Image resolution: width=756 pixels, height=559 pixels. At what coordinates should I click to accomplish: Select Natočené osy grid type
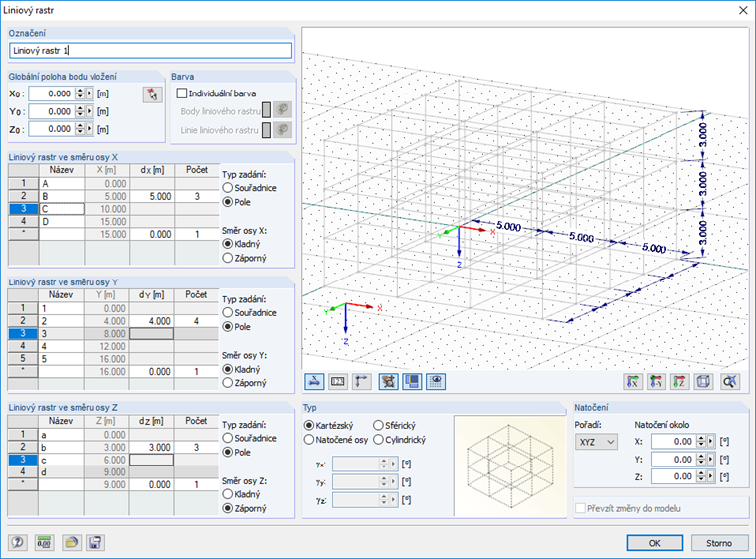click(309, 440)
